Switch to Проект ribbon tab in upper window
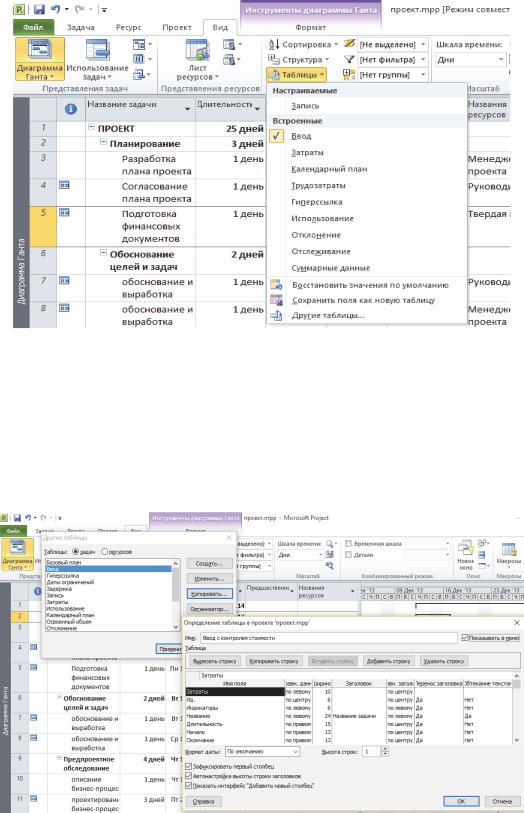The image size is (524, 813). 177,27
